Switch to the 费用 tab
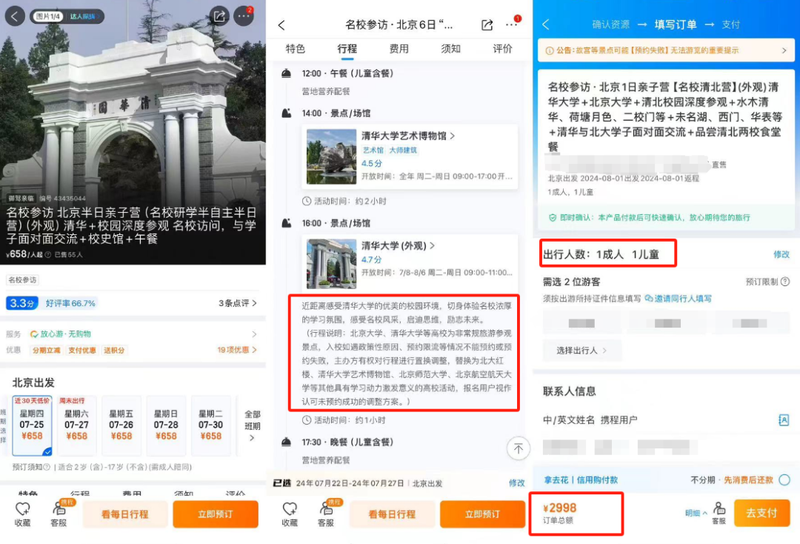Viewport: 800px width, 544px height. pyautogui.click(x=399, y=48)
